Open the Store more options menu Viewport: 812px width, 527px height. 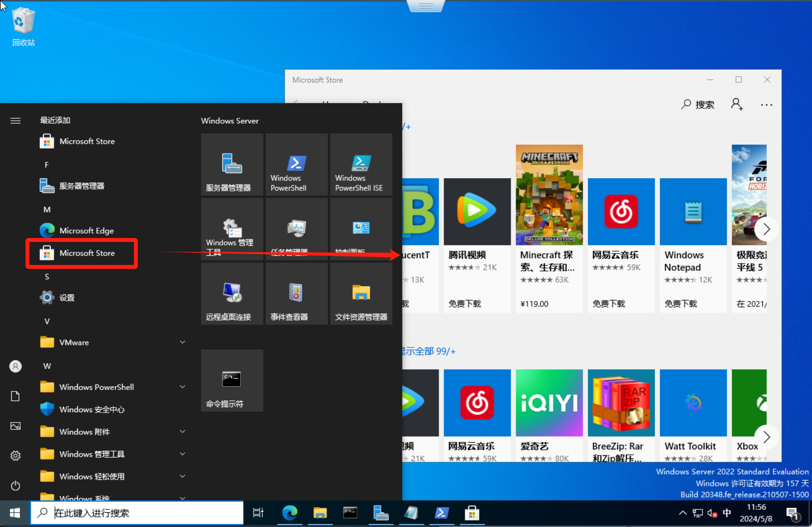point(766,105)
